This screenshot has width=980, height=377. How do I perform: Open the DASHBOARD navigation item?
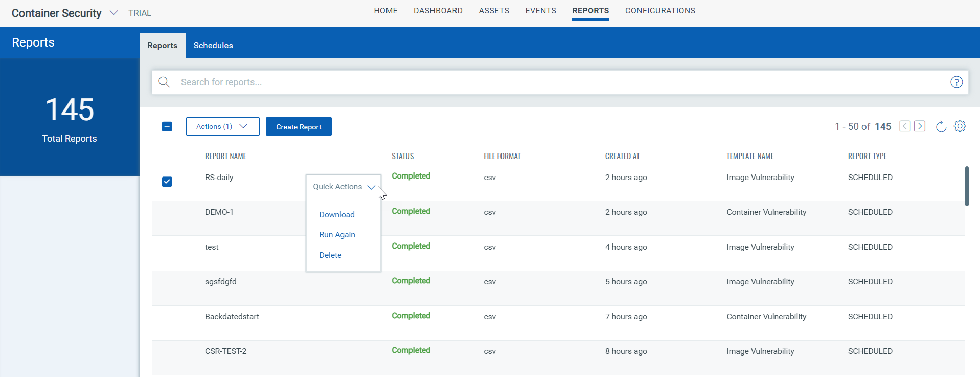coord(438,11)
